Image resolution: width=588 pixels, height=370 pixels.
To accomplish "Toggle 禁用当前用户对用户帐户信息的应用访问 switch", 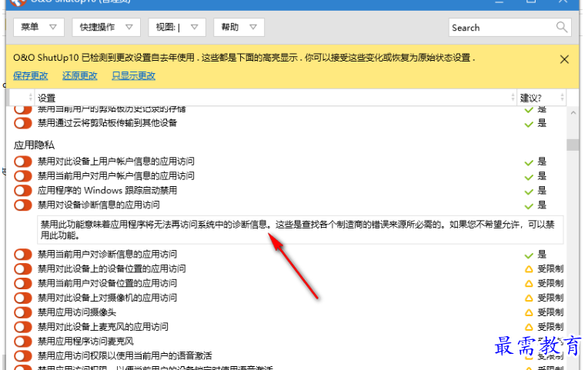I will [23, 176].
